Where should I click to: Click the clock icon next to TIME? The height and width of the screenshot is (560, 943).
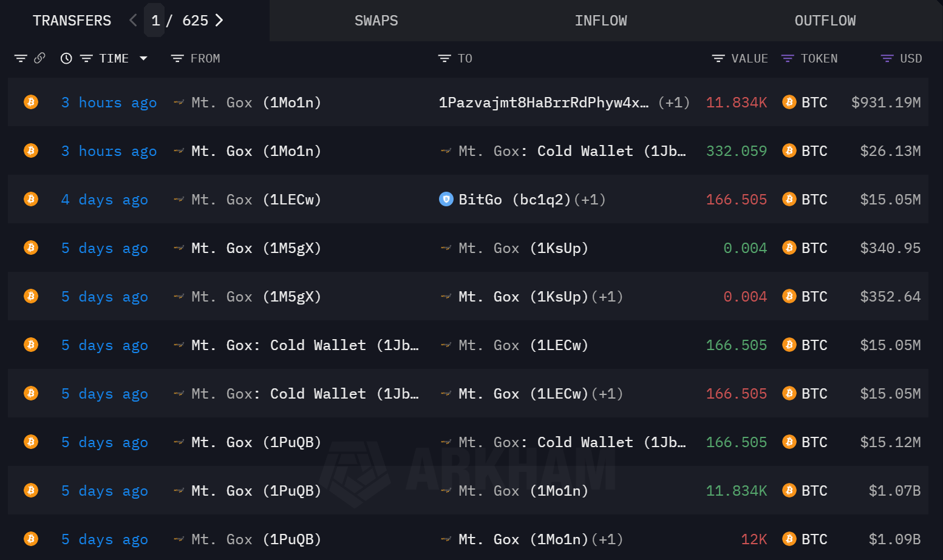[66, 58]
